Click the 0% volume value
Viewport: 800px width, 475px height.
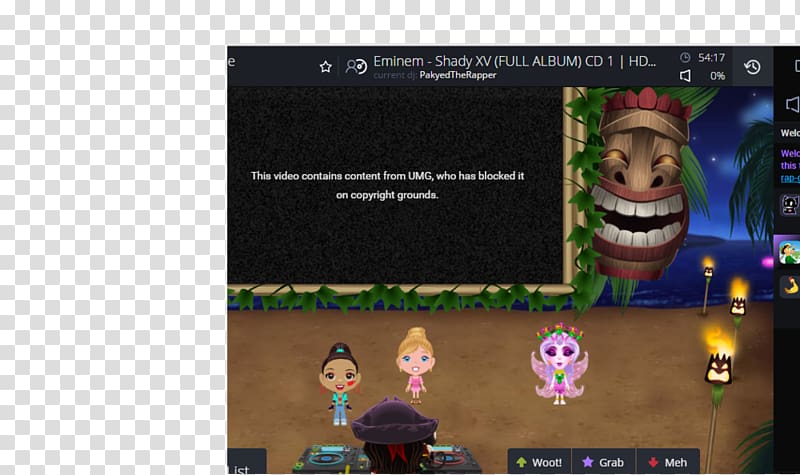point(717,76)
